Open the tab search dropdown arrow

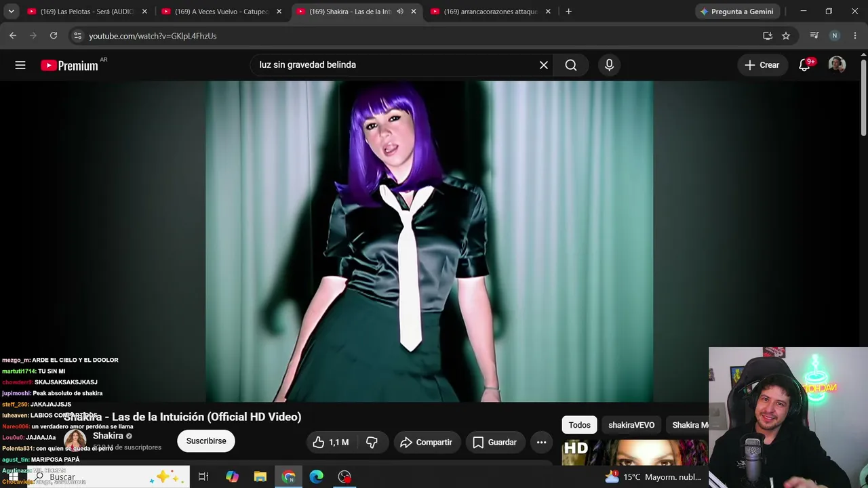pyautogui.click(x=12, y=12)
